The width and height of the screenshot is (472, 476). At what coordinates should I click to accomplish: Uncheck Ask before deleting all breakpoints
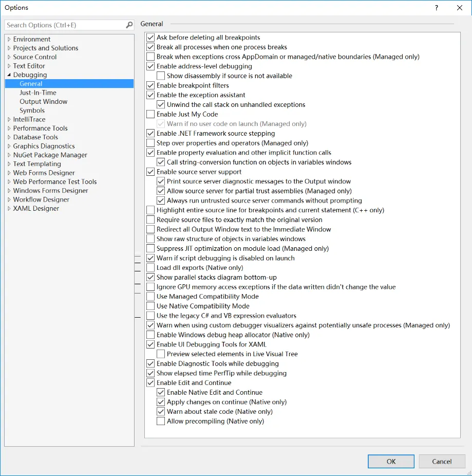(x=150, y=38)
